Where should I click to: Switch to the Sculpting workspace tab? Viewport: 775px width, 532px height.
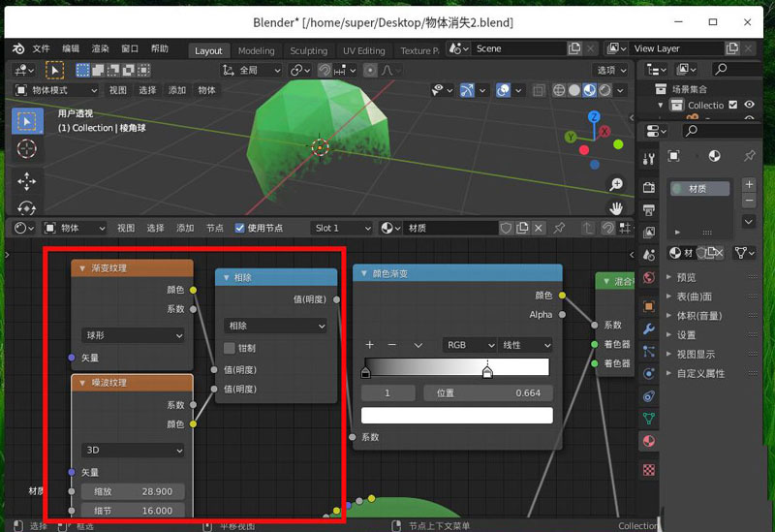[308, 50]
